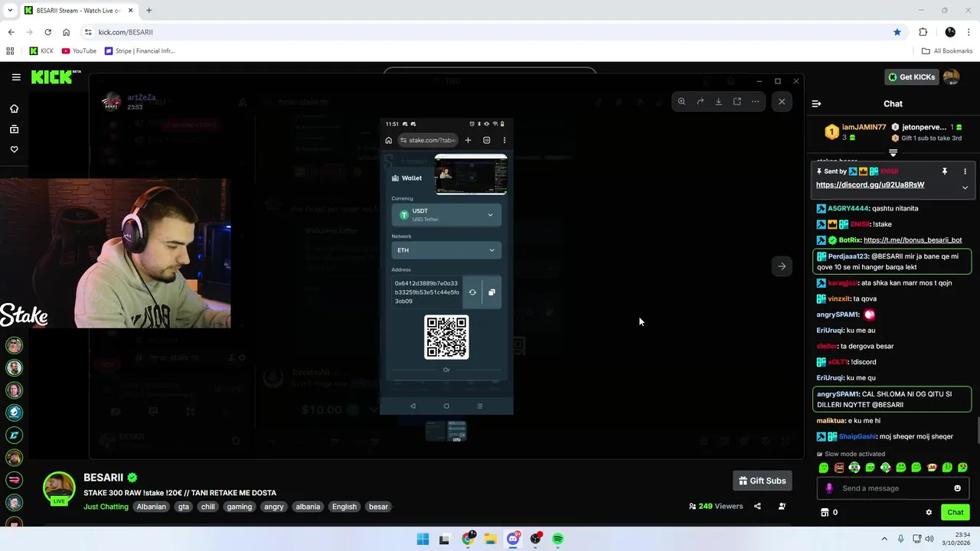
Task: Open the YouTube bookmark
Action: (x=79, y=51)
